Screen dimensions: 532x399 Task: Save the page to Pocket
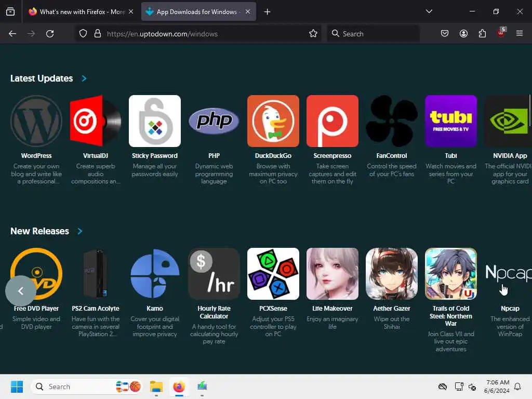coord(445,34)
